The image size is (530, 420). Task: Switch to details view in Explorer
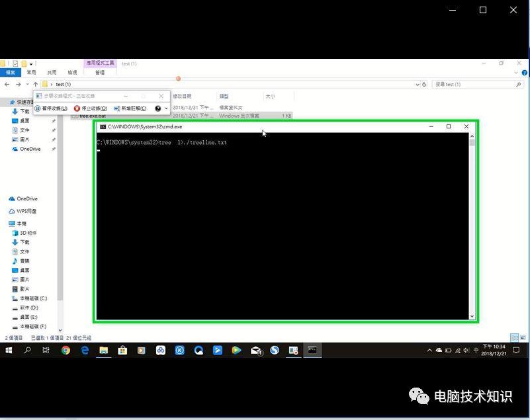pos(515,337)
